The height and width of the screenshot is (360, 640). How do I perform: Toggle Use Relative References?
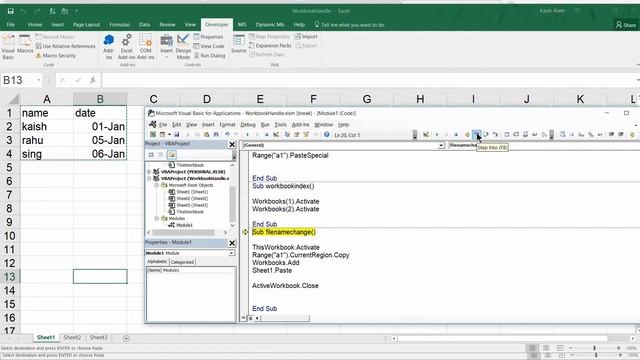(x=65, y=46)
